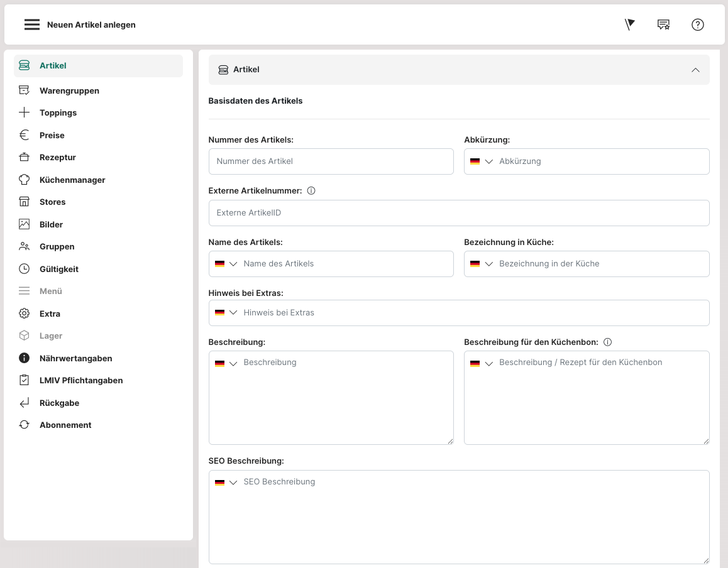This screenshot has height=568, width=728.
Task: Click the Euro icon for Preise
Action: pos(25,135)
